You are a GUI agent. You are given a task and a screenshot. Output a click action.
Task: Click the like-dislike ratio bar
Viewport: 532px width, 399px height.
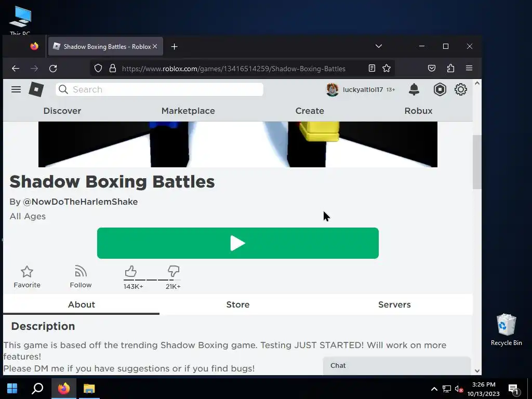tap(152, 280)
